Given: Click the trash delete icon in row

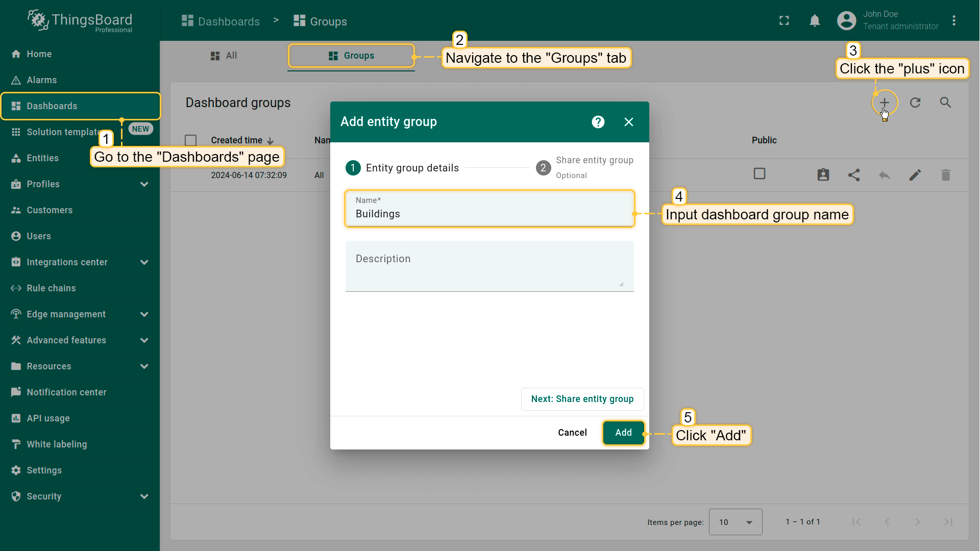Looking at the screenshot, I should [945, 175].
